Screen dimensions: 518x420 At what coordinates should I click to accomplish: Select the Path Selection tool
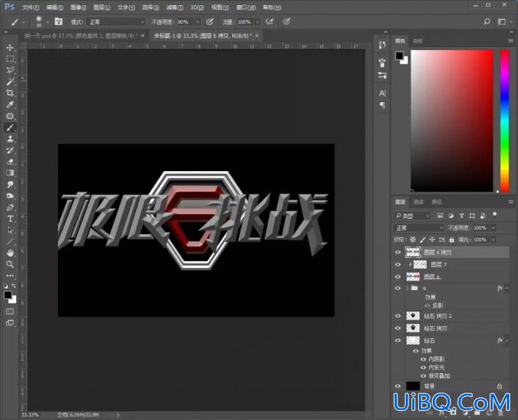click(10, 230)
